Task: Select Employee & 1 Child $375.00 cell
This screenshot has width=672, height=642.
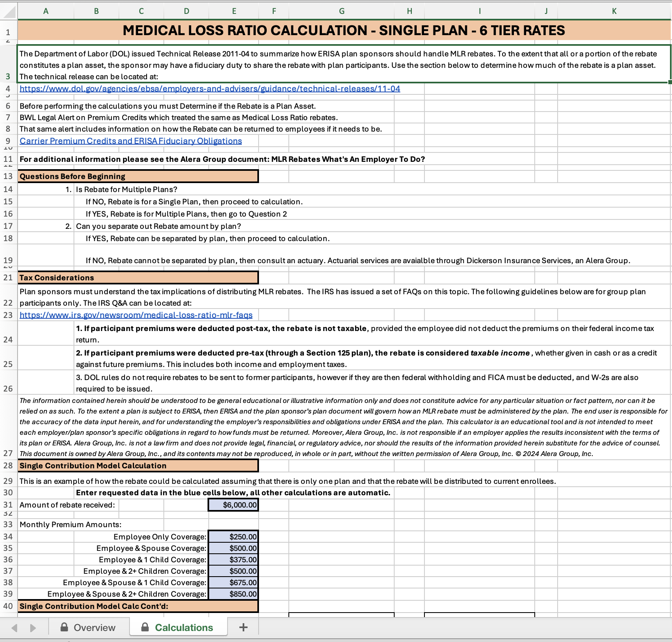Action: [233, 559]
